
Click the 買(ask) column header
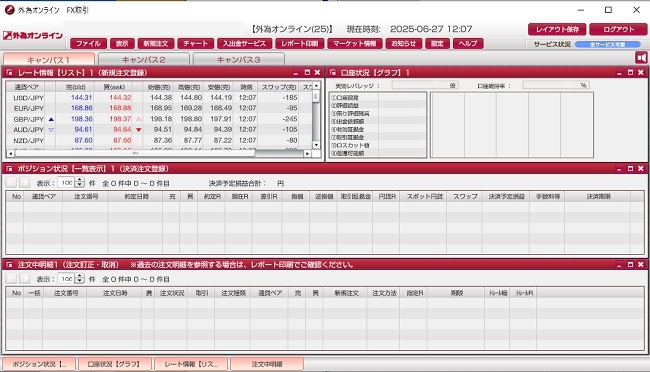coord(114,87)
